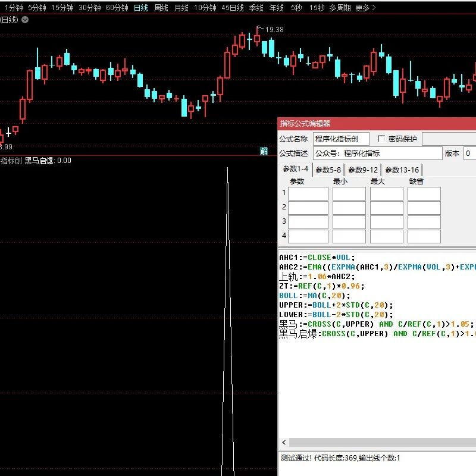
Task: Choose the 10分钟 period
Action: coord(205,8)
